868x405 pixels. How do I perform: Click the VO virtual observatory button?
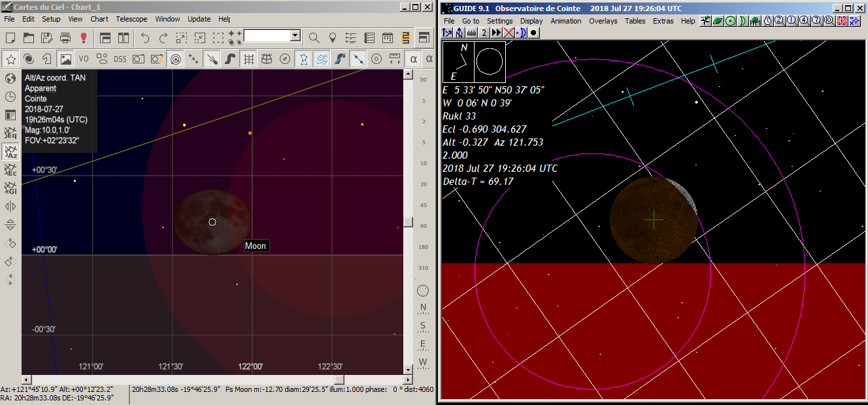(84, 59)
